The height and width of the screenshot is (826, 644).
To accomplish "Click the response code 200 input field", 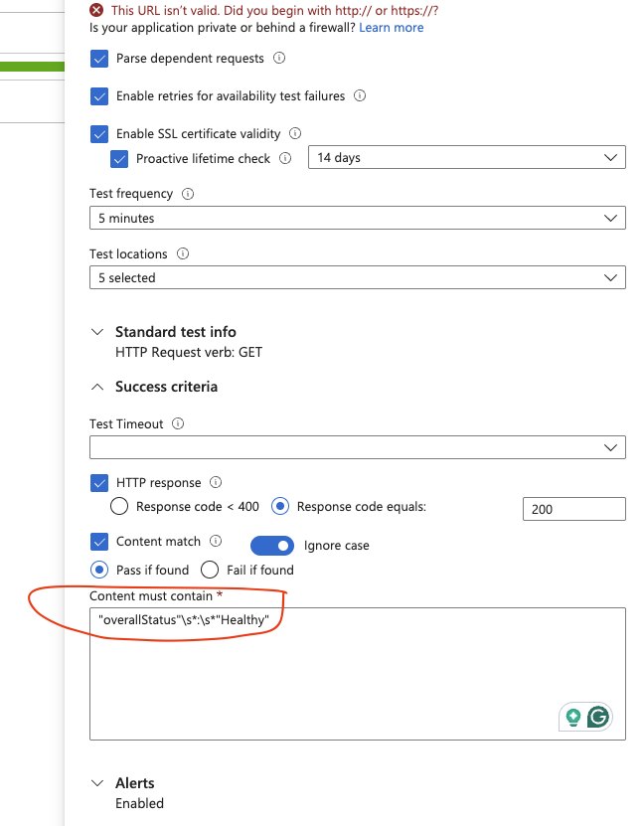I will [574, 509].
